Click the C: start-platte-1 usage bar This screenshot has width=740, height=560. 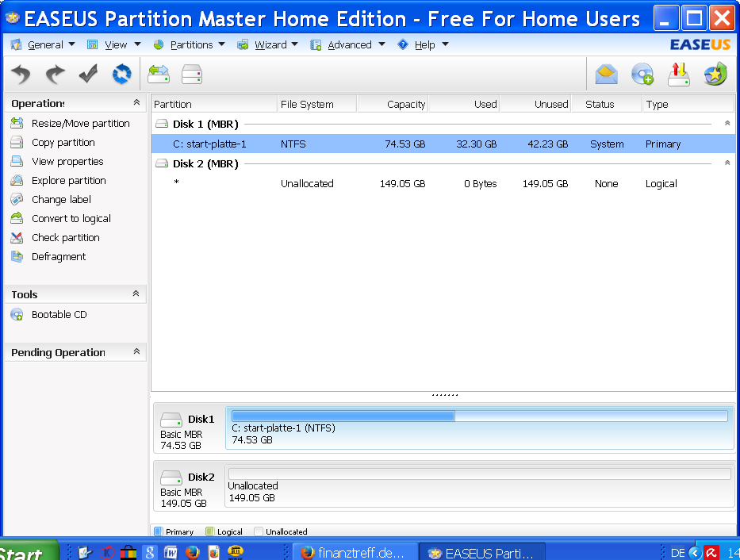(480, 416)
